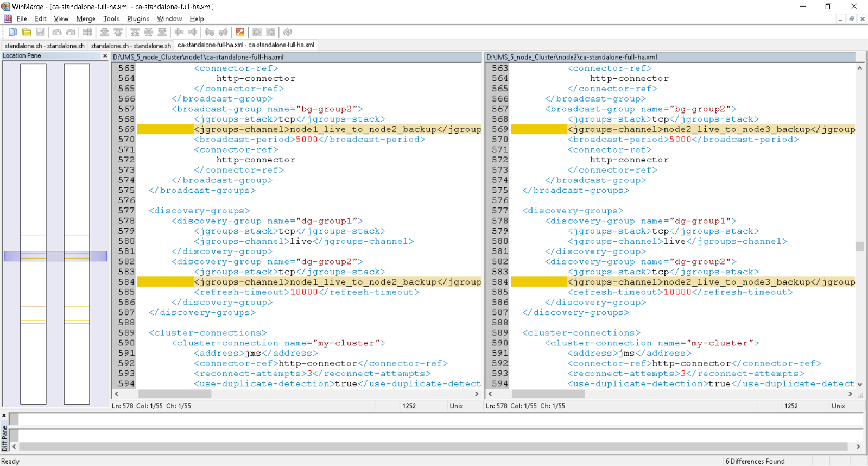Copy difference to right icon
This screenshot has height=466, width=868.
point(179,32)
